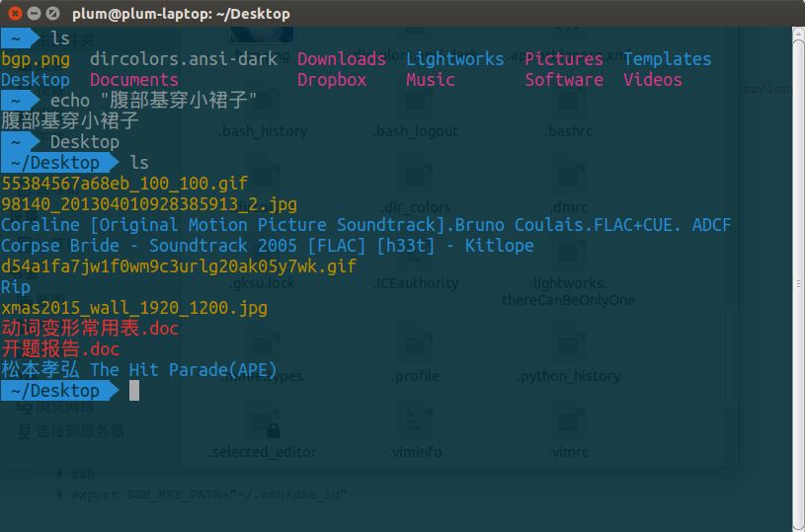Click the 'Pictures' directory entry

point(564,59)
